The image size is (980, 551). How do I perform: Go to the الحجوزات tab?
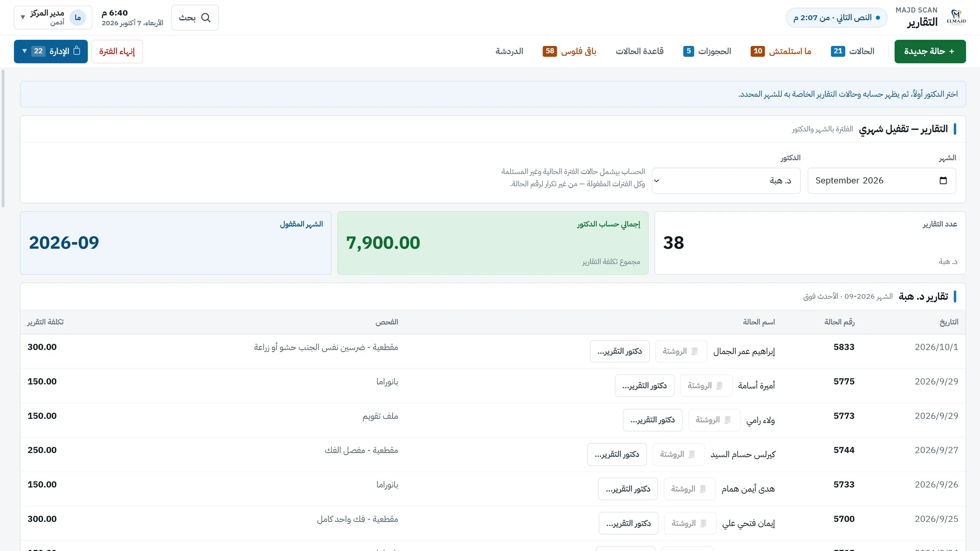tap(707, 51)
